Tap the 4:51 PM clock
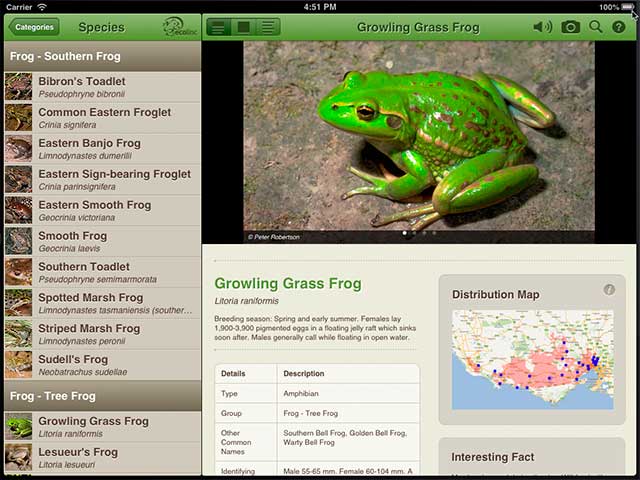This screenshot has width=640, height=480. [x=320, y=7]
